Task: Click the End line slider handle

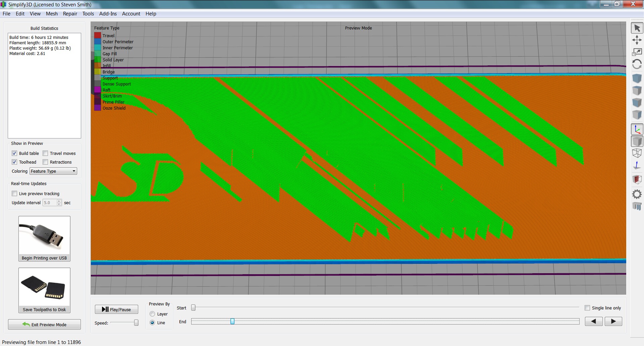Action: [x=232, y=322]
